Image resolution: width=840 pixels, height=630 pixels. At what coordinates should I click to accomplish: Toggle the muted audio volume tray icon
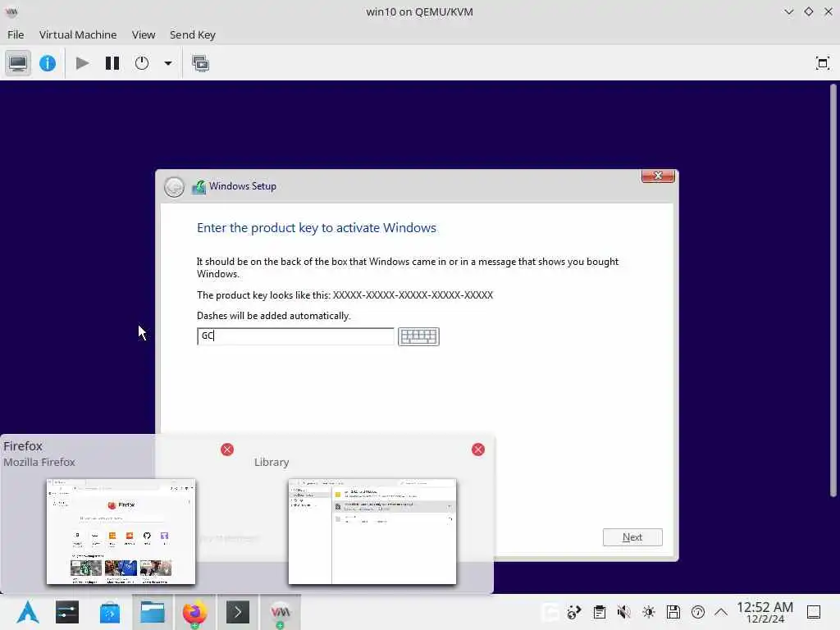tap(623, 612)
